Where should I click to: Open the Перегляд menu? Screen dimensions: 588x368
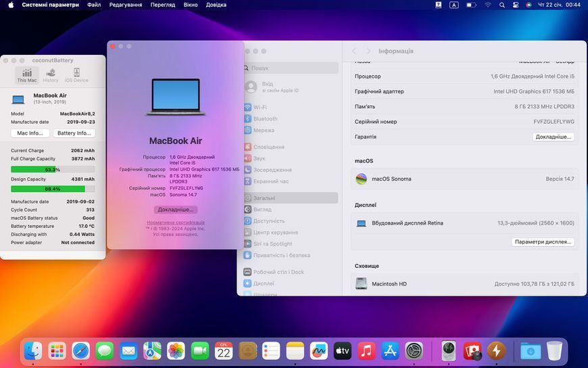tap(163, 5)
